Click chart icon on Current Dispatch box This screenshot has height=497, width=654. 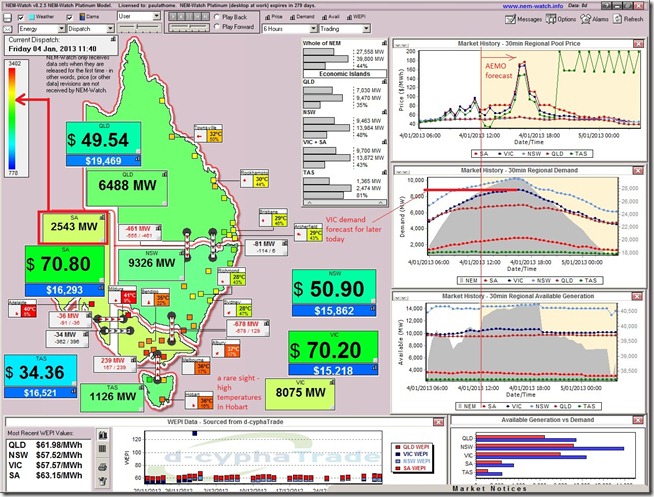coord(113,39)
